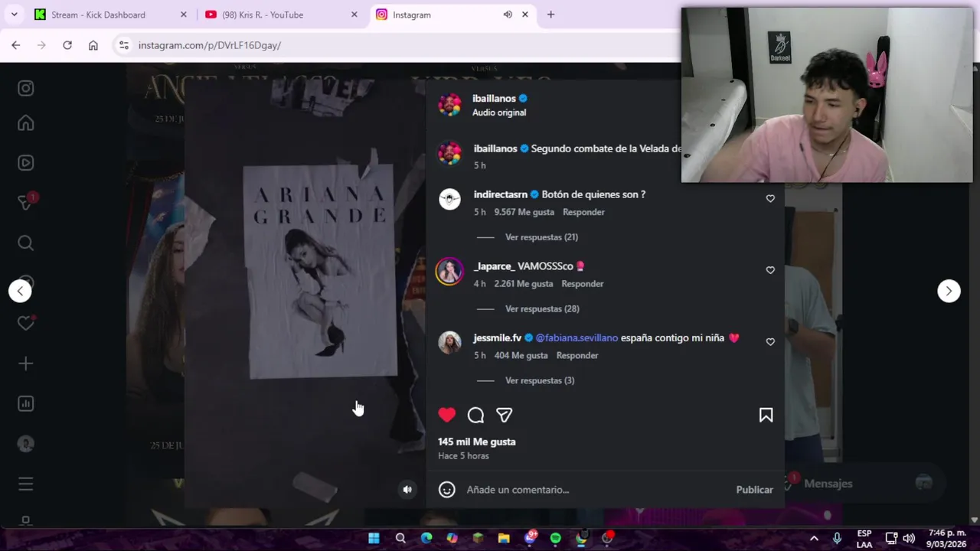Open the profile avatar in the sidebar
980x551 pixels.
[x=26, y=444]
